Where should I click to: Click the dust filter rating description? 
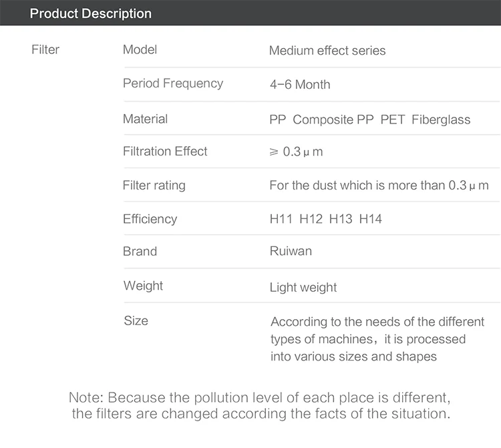379,186
